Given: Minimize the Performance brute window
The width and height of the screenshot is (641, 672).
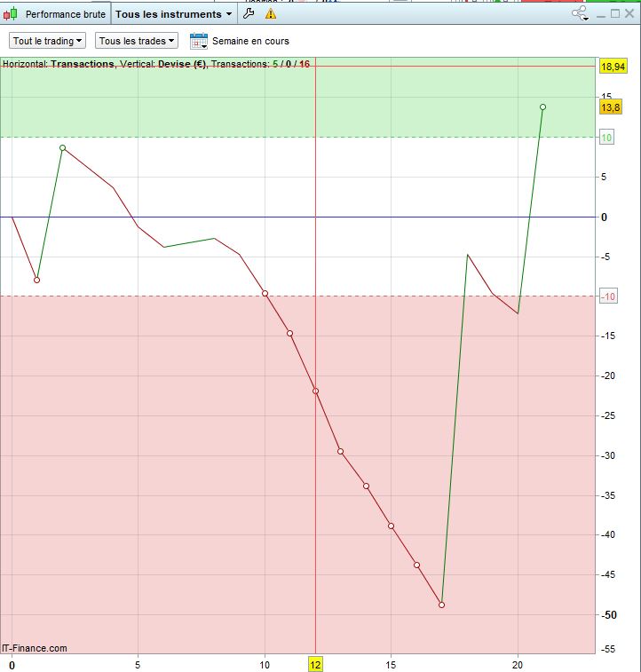Looking at the screenshot, I should pos(601,15).
